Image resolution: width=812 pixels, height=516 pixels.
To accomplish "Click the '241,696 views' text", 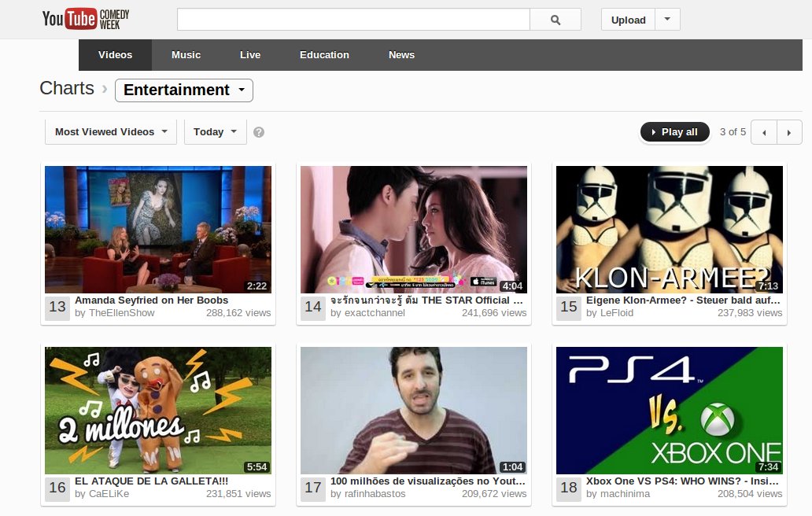I will pyautogui.click(x=494, y=313).
